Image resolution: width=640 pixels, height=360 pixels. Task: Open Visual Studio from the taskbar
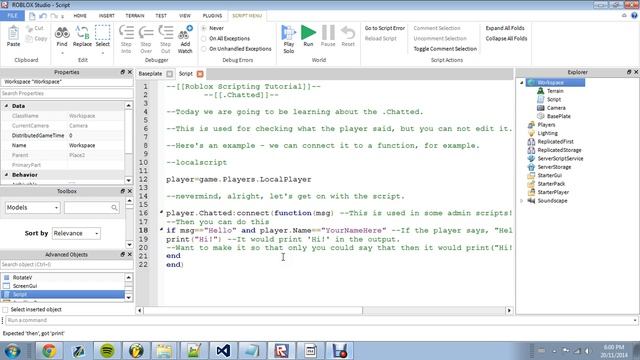click(223, 351)
